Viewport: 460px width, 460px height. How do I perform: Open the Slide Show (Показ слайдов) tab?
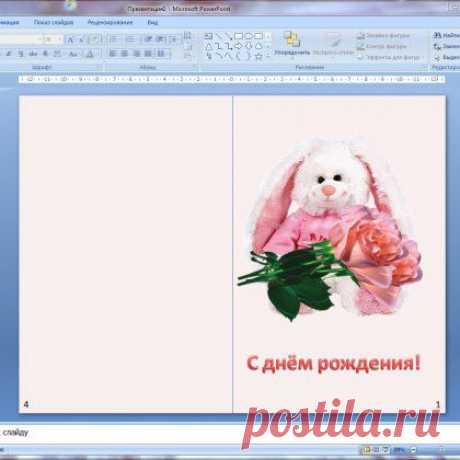click(54, 22)
